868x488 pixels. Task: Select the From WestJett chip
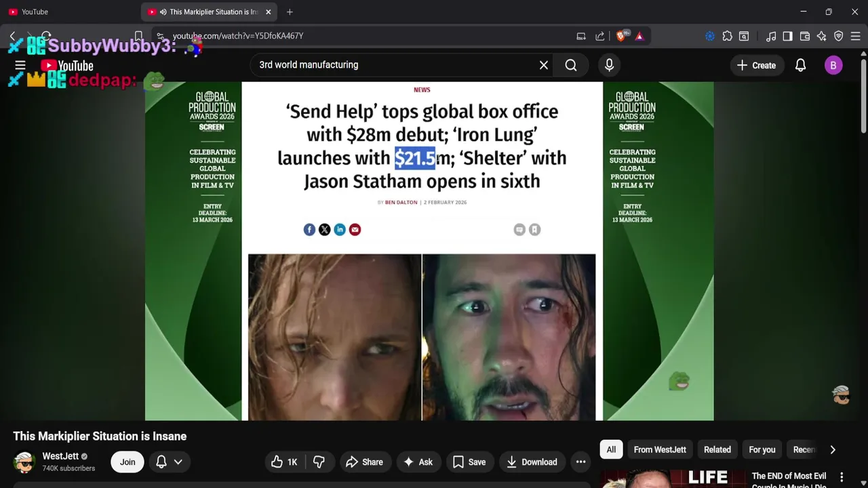660,449
